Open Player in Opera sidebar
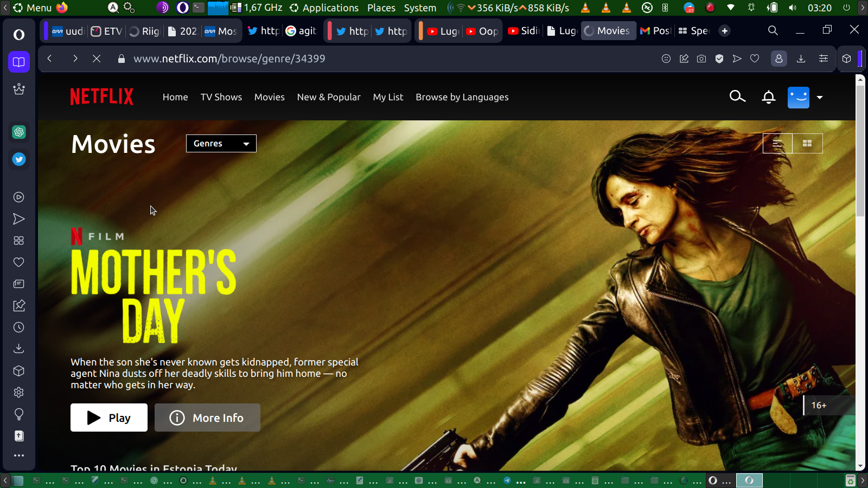This screenshot has width=868, height=488. 19,197
